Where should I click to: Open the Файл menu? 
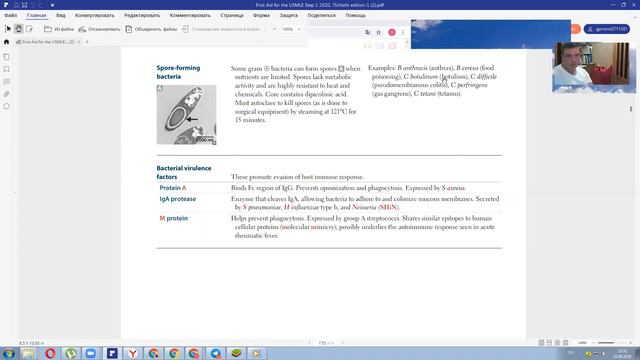(11, 15)
